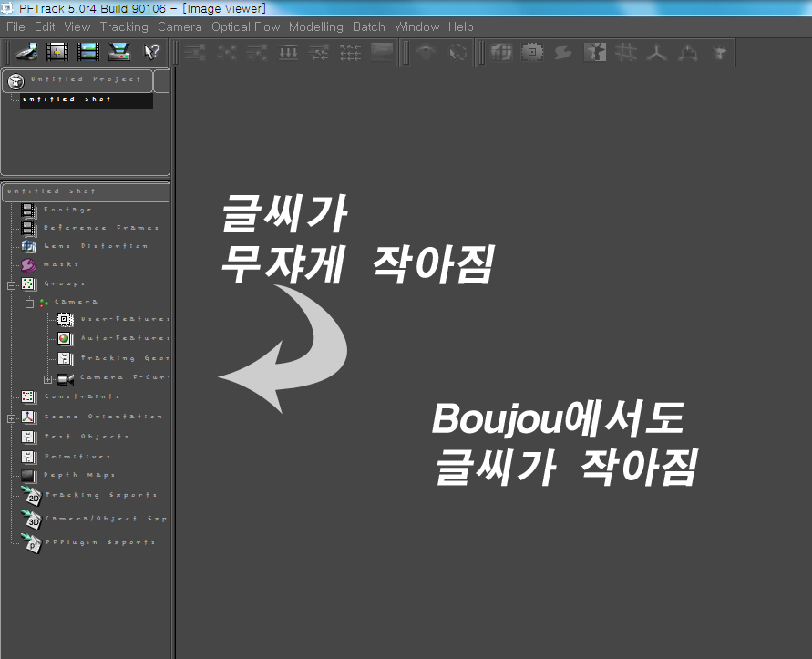Select the Primitives tree item
This screenshot has height=659, width=812.
(x=77, y=457)
